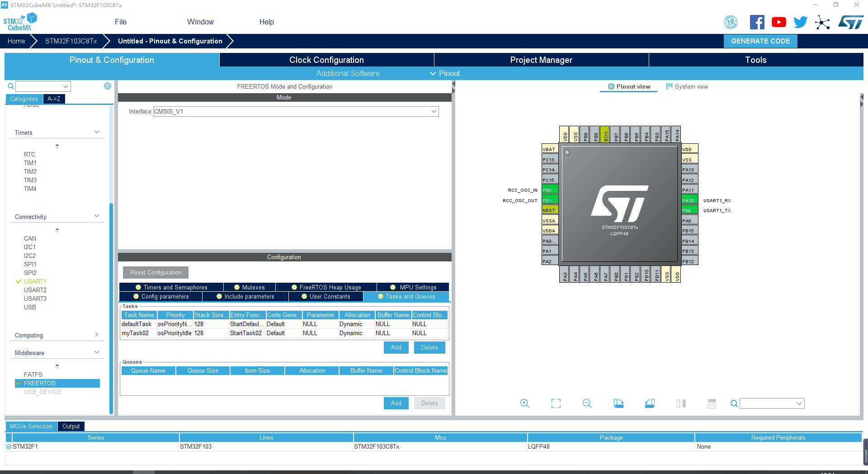Click the PA9 pin on chip
Screen dimensions: 868x474
click(x=690, y=210)
